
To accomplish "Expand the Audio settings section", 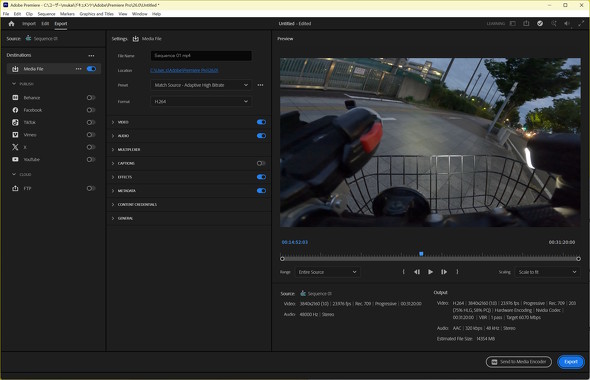I will [x=113, y=136].
